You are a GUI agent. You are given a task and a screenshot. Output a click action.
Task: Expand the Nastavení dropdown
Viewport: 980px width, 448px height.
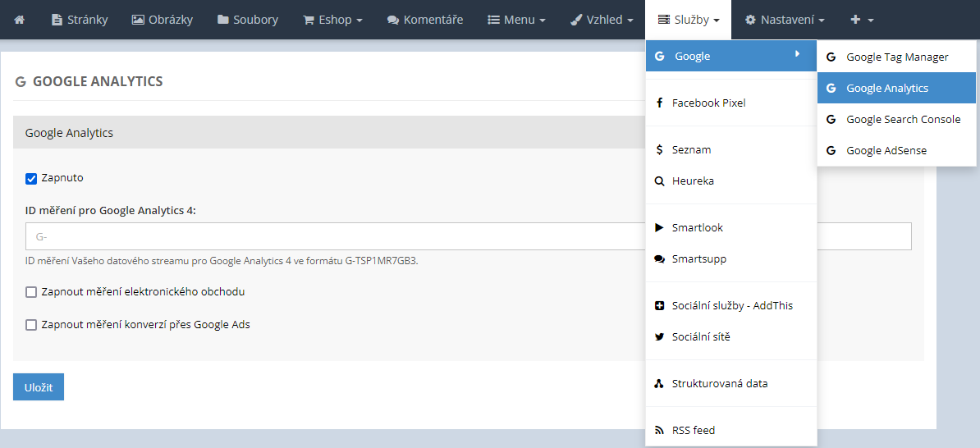click(785, 20)
